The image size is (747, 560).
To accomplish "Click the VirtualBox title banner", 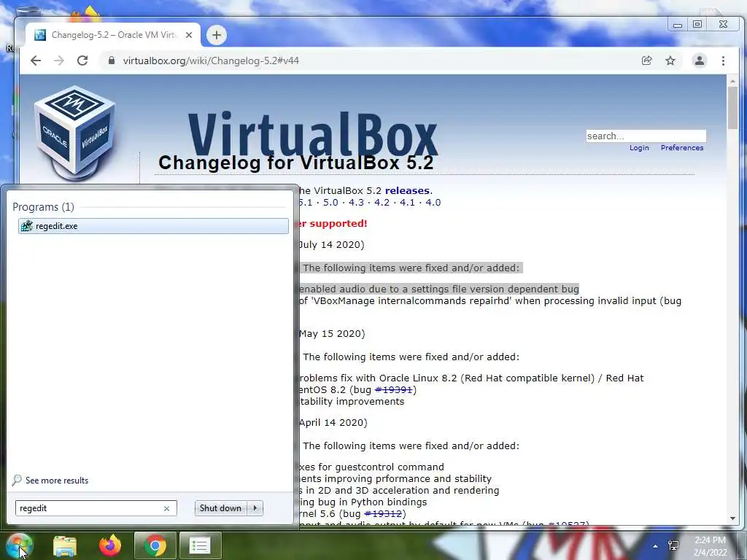I will click(312, 135).
